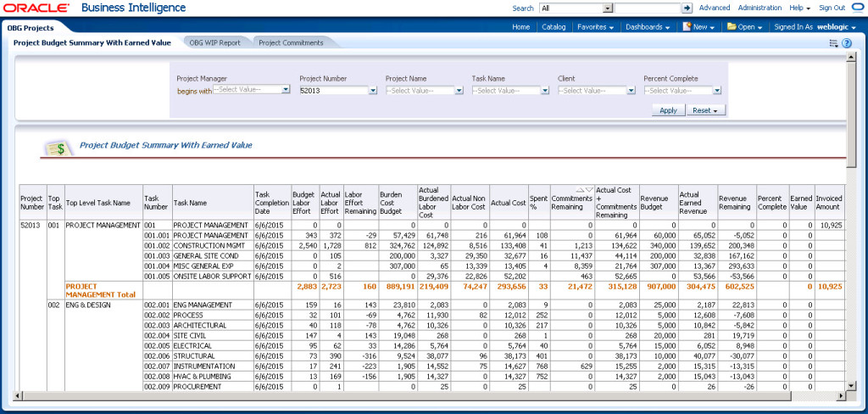Click the Percent Complete column header
The width and height of the screenshot is (868, 414).
(x=772, y=203)
